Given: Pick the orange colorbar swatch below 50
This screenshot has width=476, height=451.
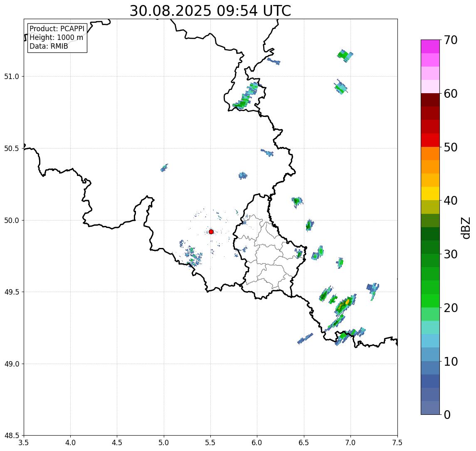Looking at the screenshot, I should [x=430, y=154].
